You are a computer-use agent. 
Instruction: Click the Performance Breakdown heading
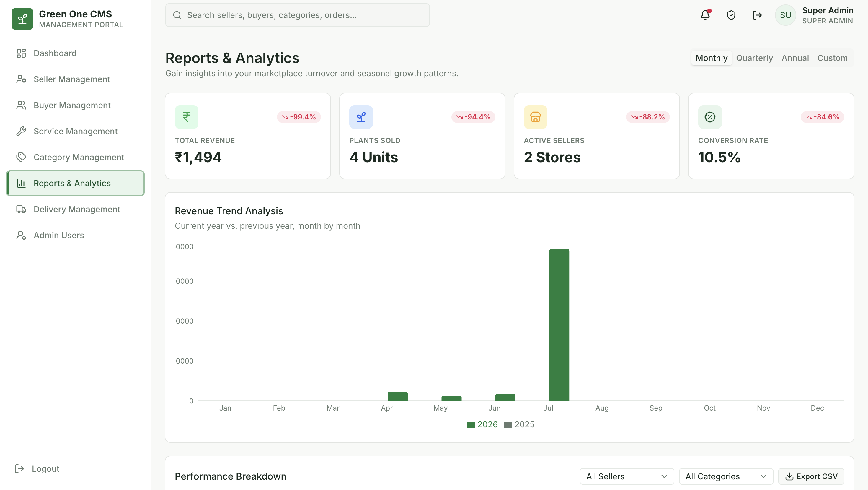231,476
